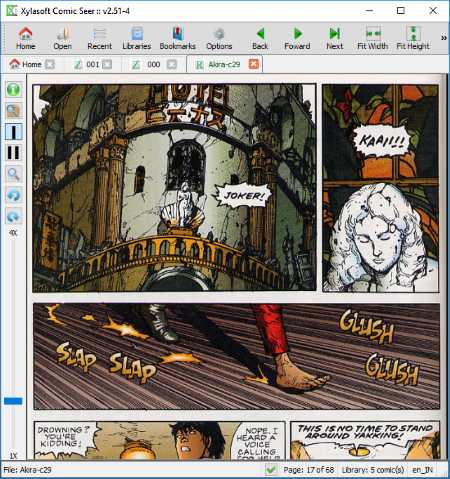Click the Page: 17 of 68 indicator

point(308,470)
